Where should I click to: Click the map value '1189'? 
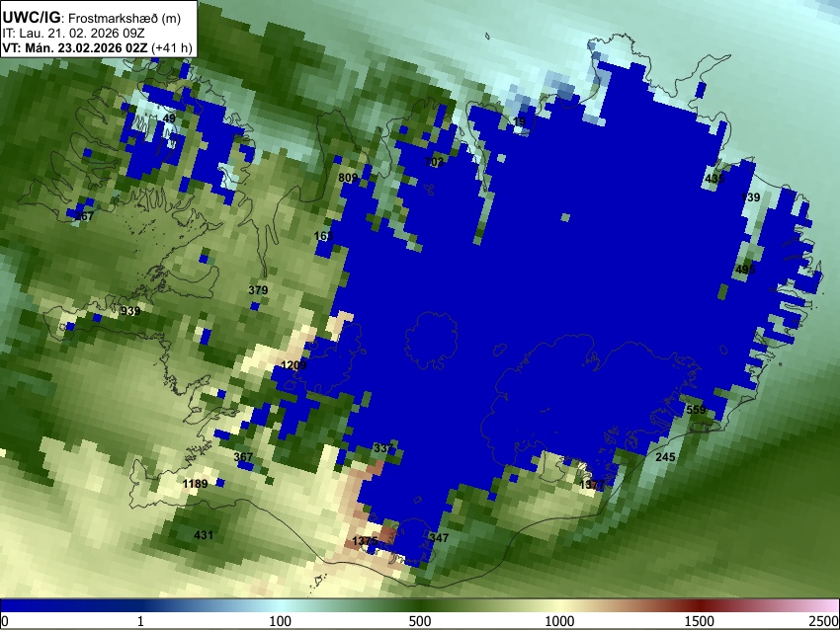point(195,484)
